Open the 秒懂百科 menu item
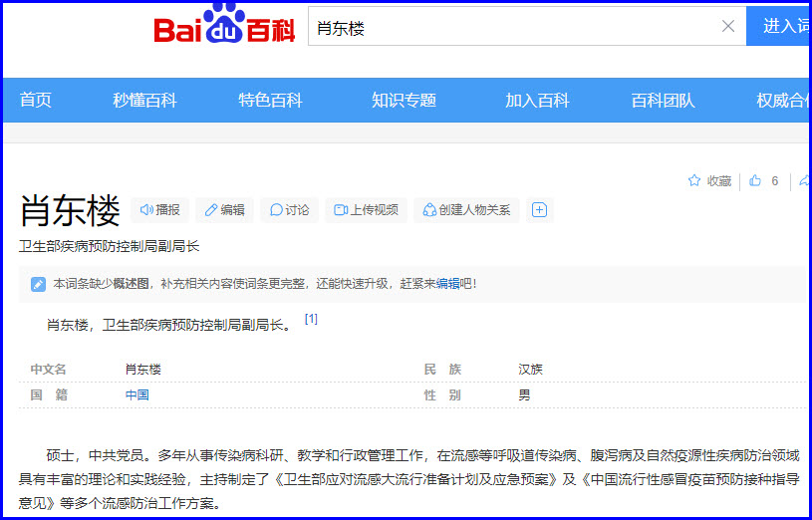The image size is (812, 520). (x=144, y=101)
